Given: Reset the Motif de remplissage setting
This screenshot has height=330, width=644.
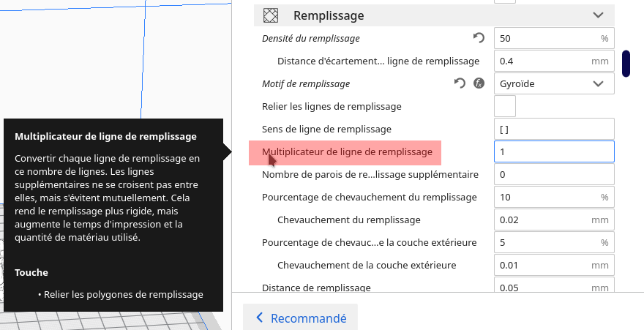Looking at the screenshot, I should (460, 83).
